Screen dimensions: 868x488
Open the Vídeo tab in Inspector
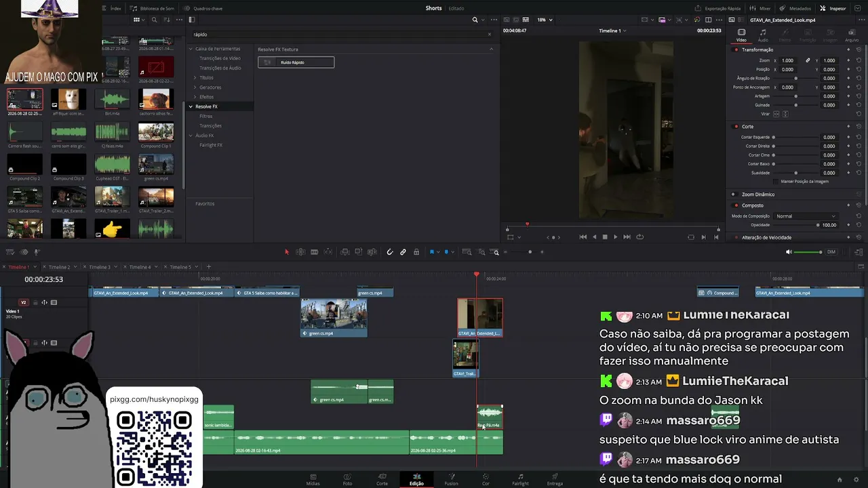(x=741, y=35)
